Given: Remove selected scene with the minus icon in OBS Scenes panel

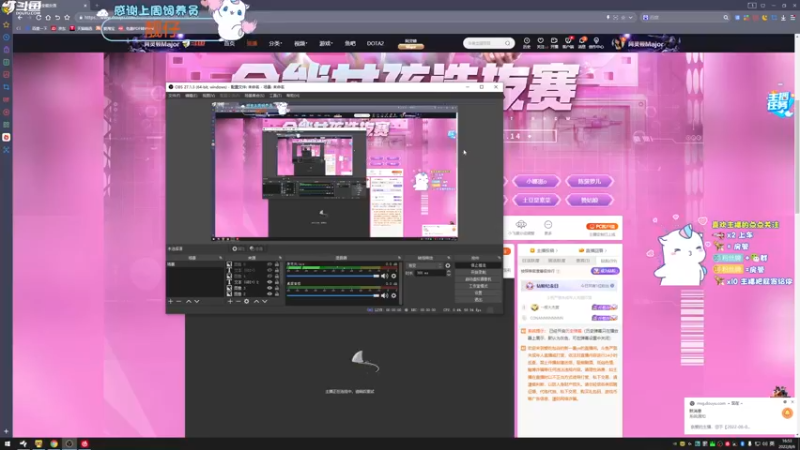Looking at the screenshot, I should pos(179,302).
